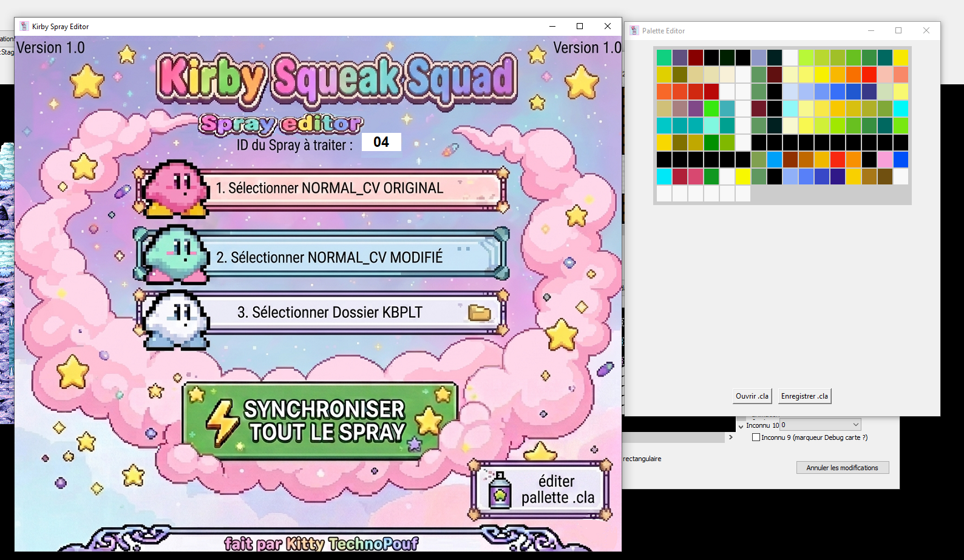Open the 'éditer pallette .cla' editor
This screenshot has height=560, width=964.
point(539,490)
